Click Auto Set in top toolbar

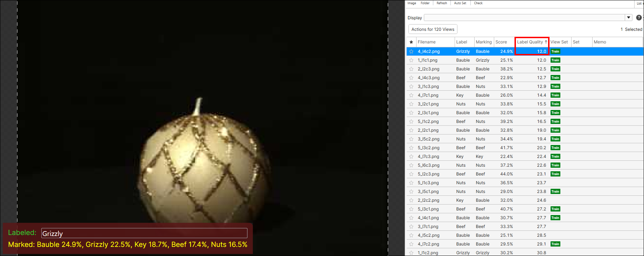coord(460,3)
